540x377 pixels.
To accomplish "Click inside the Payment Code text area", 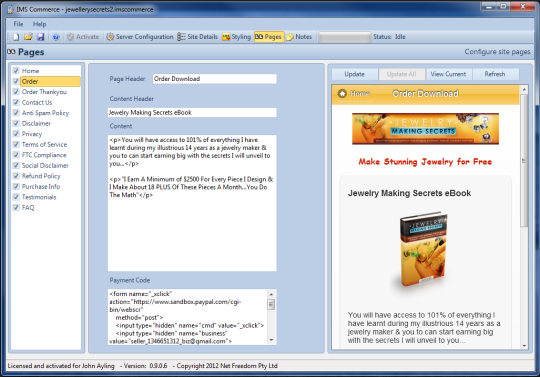I will pos(188,317).
